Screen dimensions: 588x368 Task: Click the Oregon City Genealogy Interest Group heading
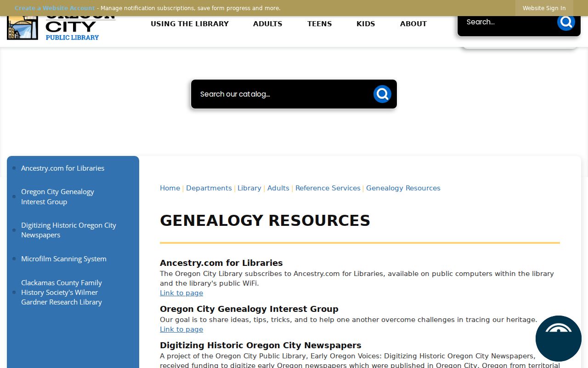[249, 309]
